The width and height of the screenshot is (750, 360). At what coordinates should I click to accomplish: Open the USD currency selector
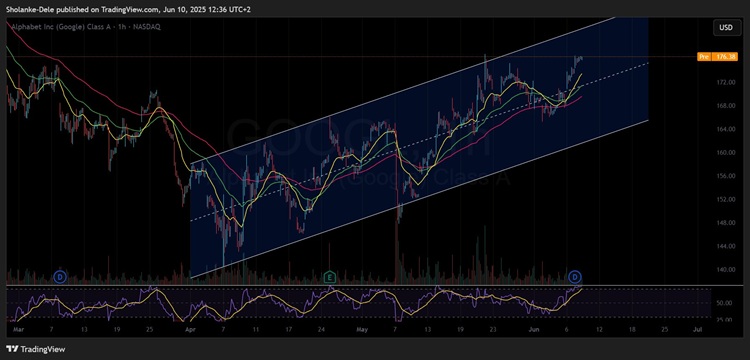[x=726, y=28]
